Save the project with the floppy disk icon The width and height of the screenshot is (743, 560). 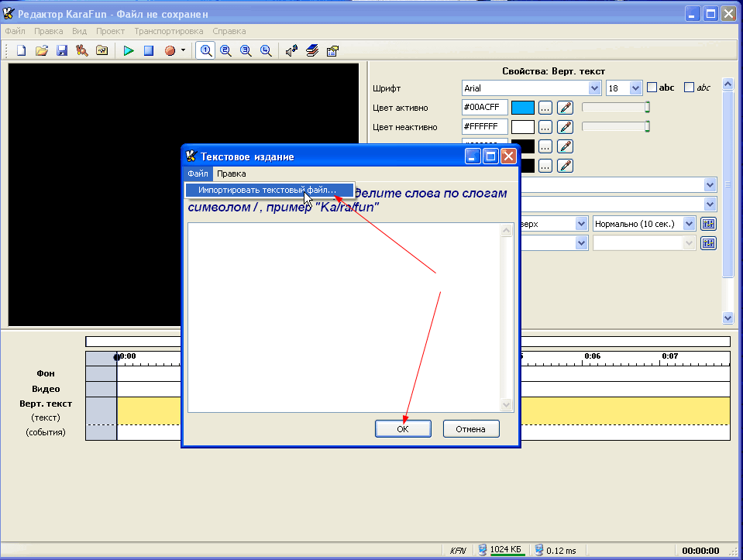[62, 50]
